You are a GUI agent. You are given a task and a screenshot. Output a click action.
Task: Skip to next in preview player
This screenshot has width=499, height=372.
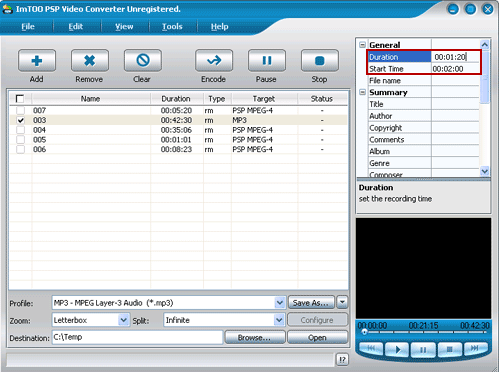(475, 349)
